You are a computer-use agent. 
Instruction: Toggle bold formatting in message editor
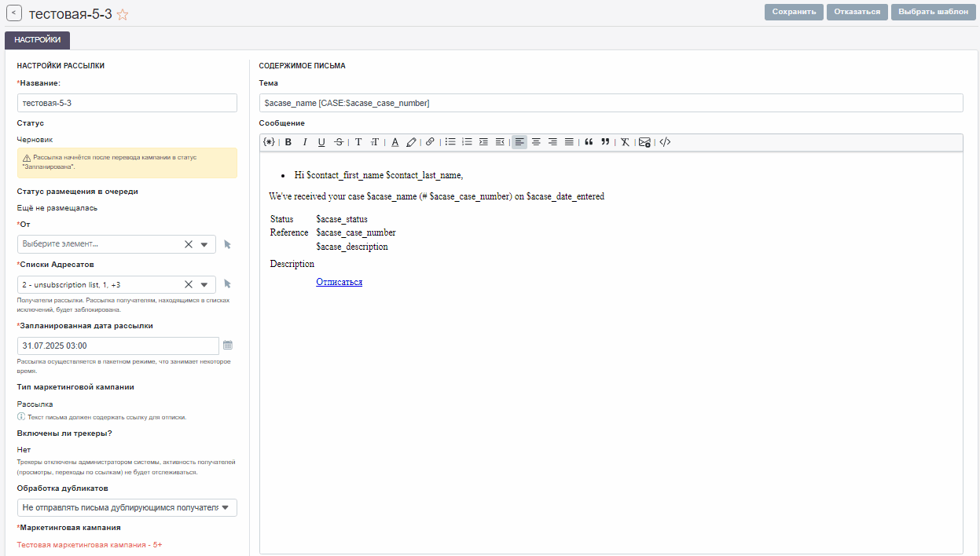(x=288, y=142)
